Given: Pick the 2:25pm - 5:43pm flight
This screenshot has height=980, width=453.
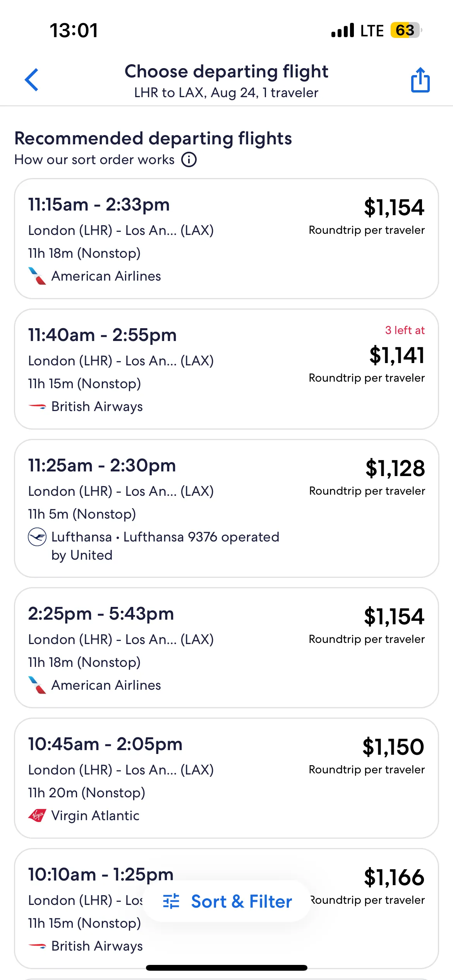Looking at the screenshot, I should click(101, 614).
